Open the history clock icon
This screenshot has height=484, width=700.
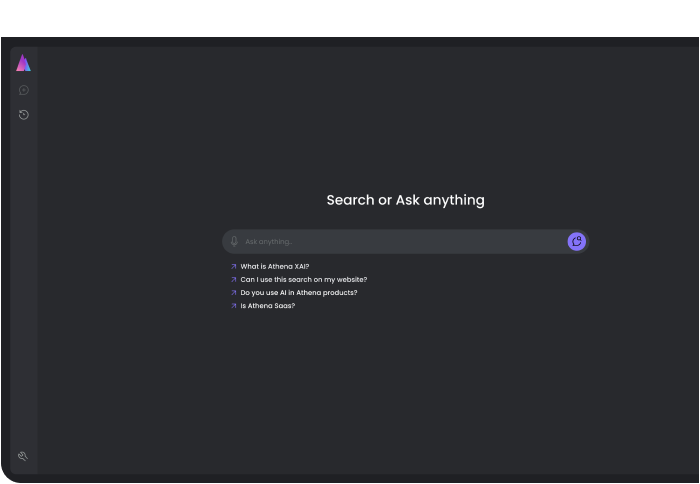tap(24, 115)
